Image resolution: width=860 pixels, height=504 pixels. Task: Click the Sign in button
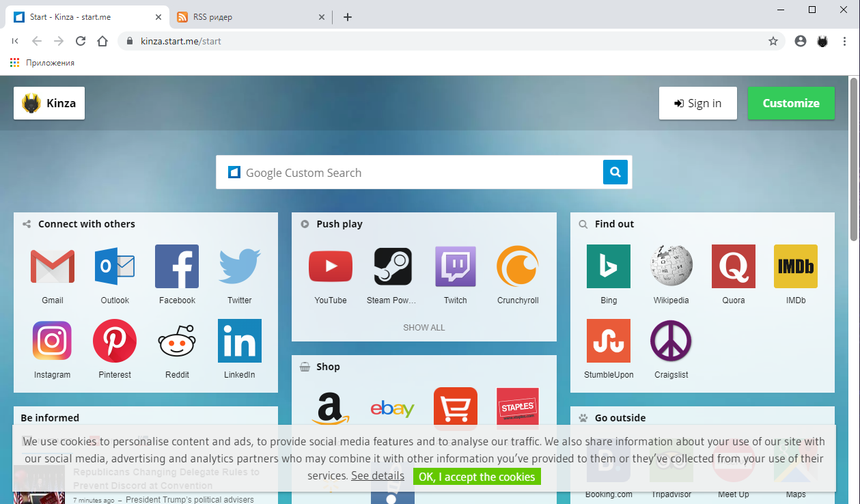698,103
